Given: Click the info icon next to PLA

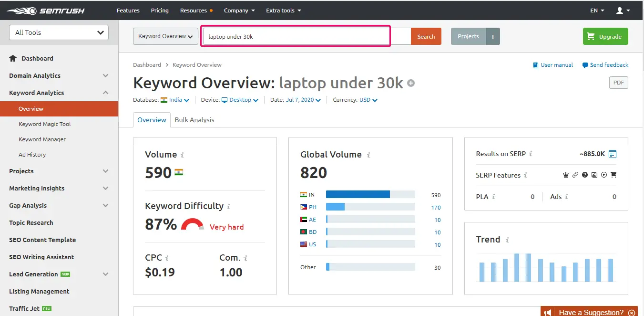Looking at the screenshot, I should point(494,197).
